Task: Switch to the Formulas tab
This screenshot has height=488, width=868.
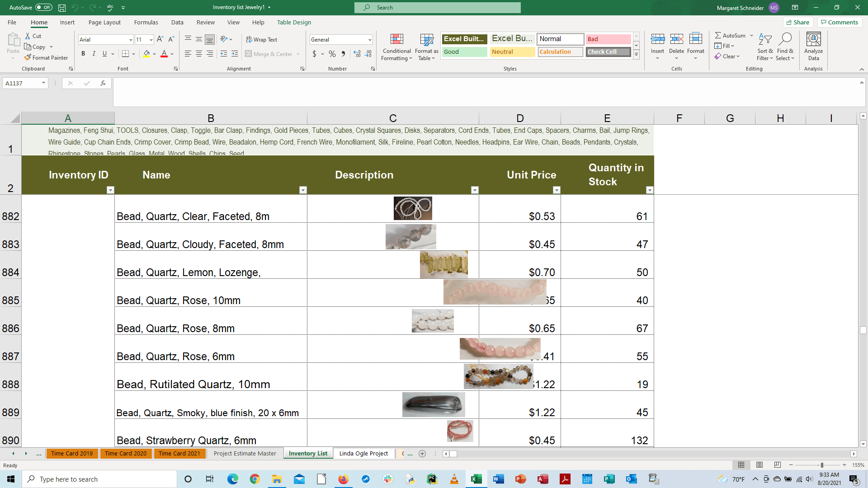Action: pos(146,22)
